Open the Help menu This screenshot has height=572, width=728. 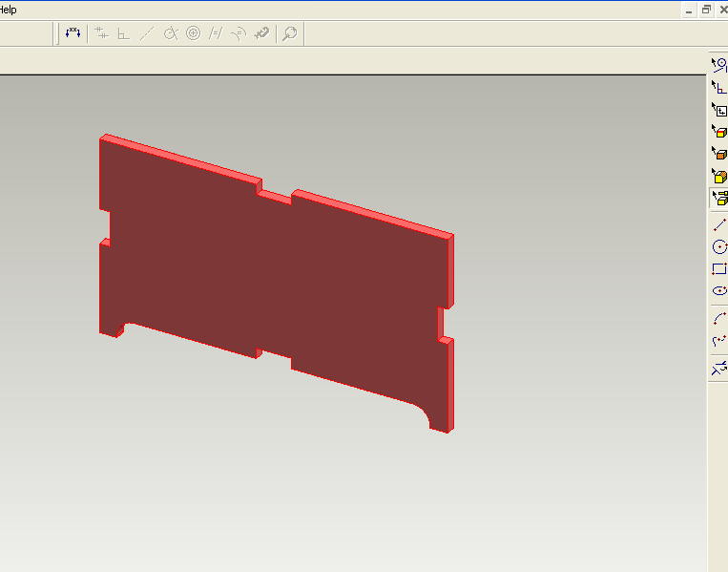click(x=8, y=10)
